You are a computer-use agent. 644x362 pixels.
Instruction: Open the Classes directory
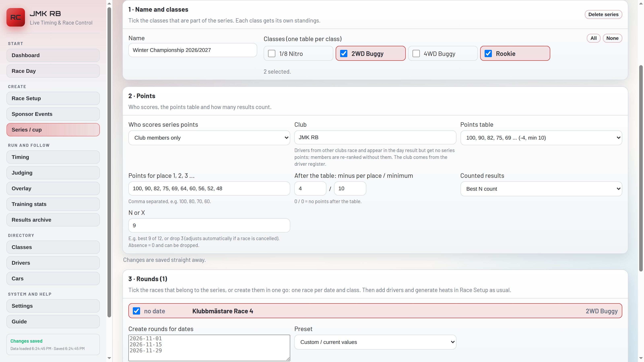point(53,247)
